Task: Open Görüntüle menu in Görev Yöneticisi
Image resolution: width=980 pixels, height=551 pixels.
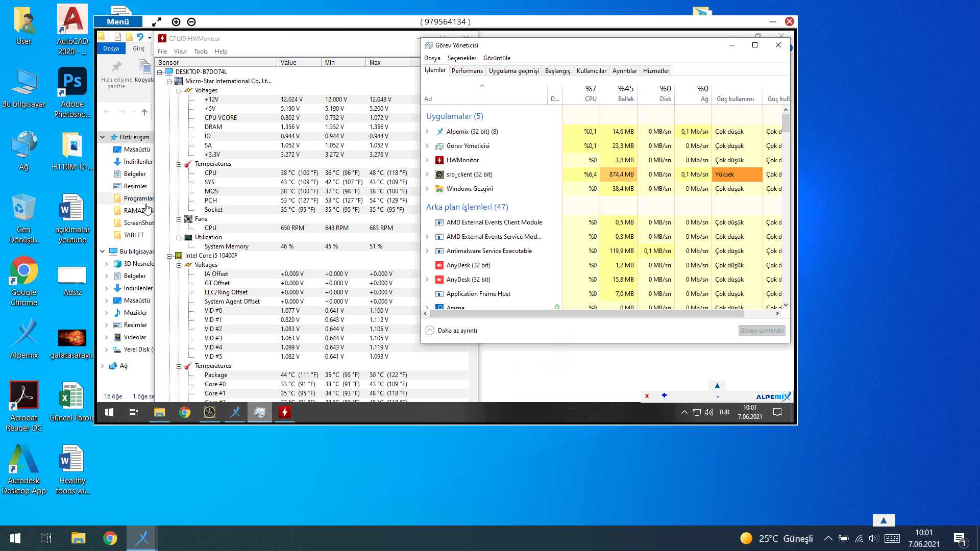Action: pyautogui.click(x=497, y=58)
